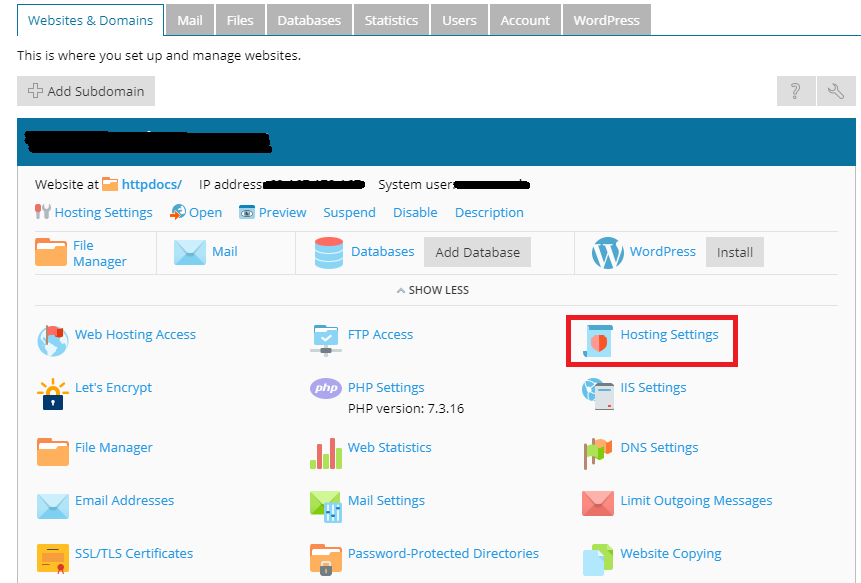Open the DNS Settings link
The height and width of the screenshot is (583, 861).
point(659,447)
